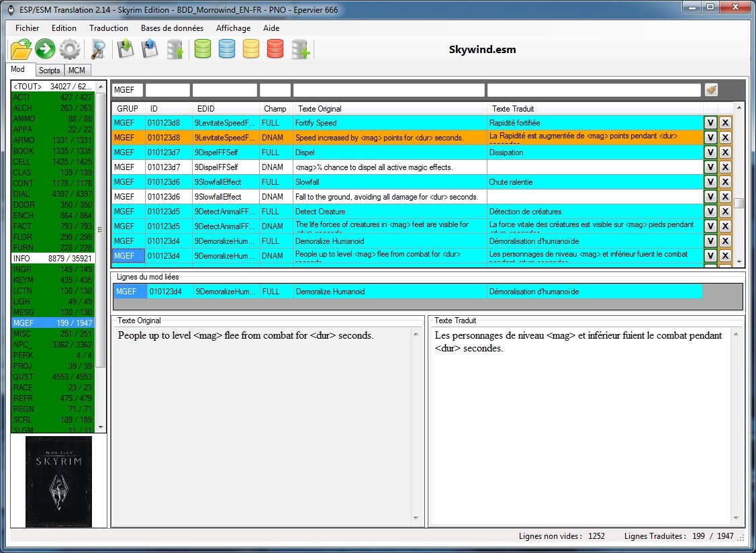Click X on the Slowfall FULL row

pyautogui.click(x=725, y=182)
